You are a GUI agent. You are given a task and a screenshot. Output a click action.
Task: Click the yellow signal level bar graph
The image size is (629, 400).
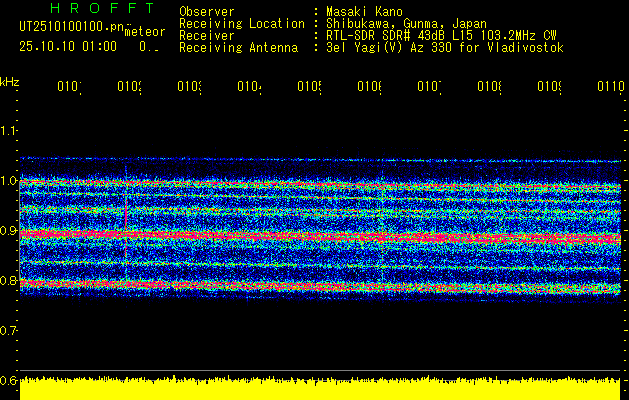click(x=320, y=388)
